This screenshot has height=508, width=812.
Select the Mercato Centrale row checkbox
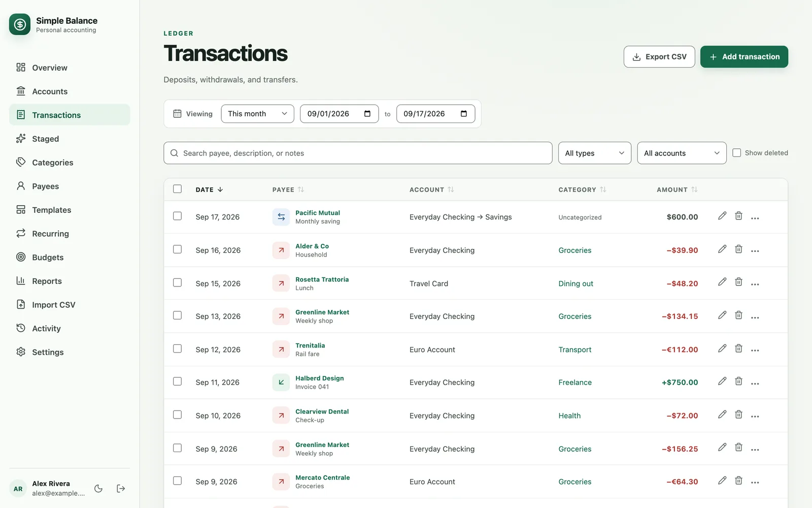(177, 481)
